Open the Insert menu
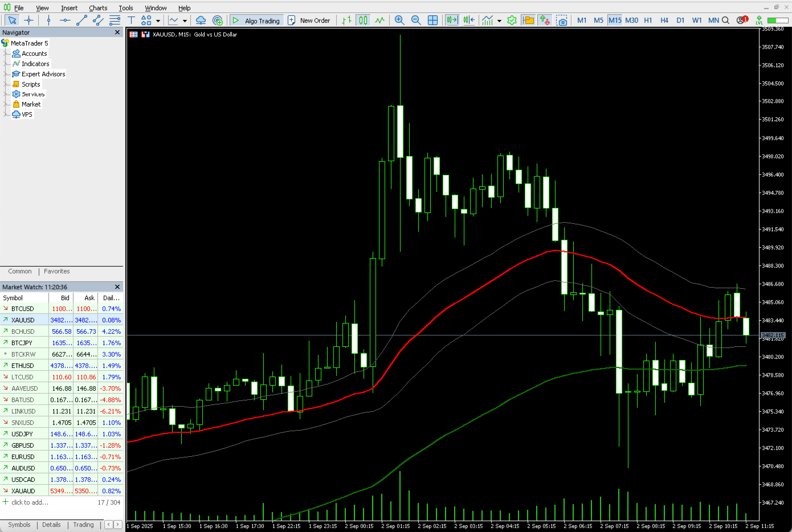Viewport: 792px width, 532px height. (x=69, y=8)
